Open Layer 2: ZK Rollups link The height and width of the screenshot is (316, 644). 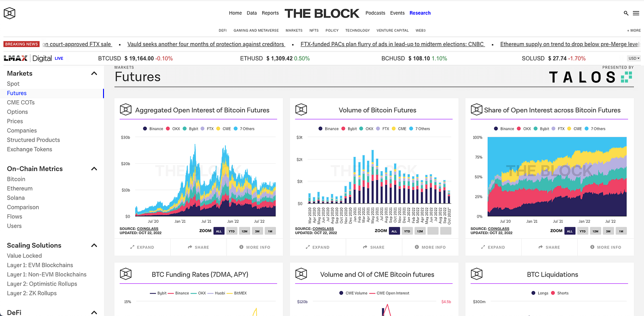pos(32,293)
